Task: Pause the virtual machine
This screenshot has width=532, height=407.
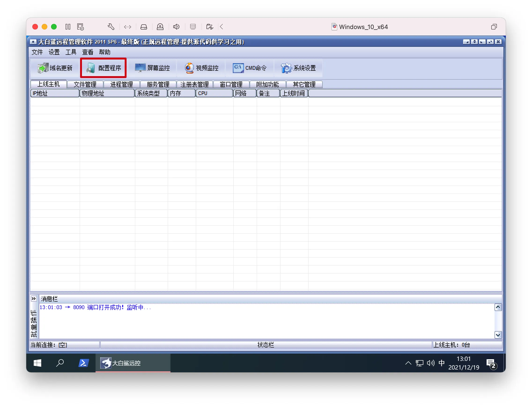Action: coord(68,27)
